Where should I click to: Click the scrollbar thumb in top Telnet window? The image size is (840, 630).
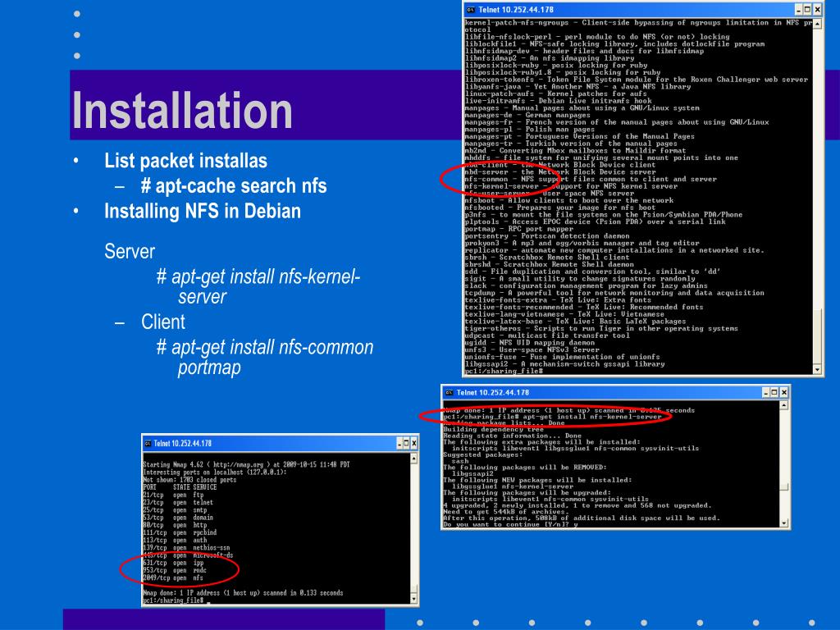coord(817,336)
